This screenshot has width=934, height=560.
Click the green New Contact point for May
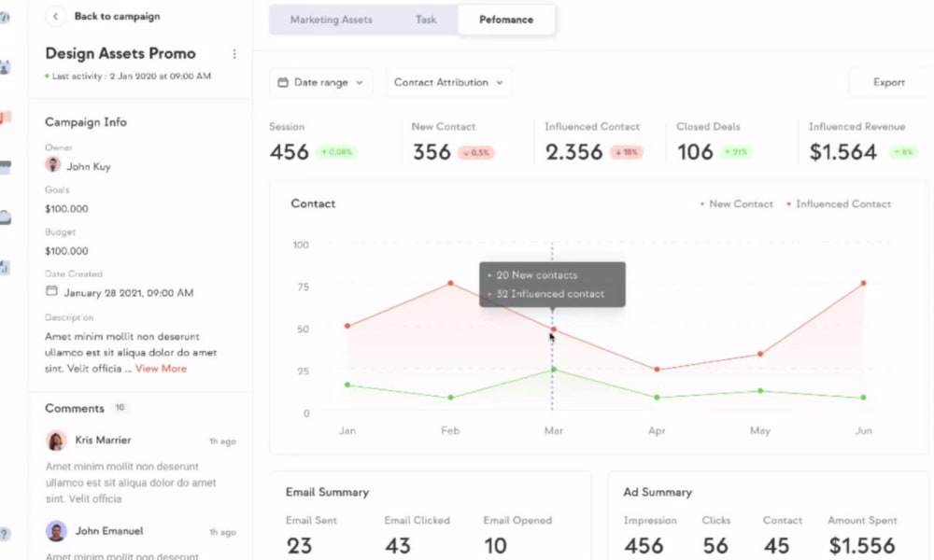tap(760, 391)
